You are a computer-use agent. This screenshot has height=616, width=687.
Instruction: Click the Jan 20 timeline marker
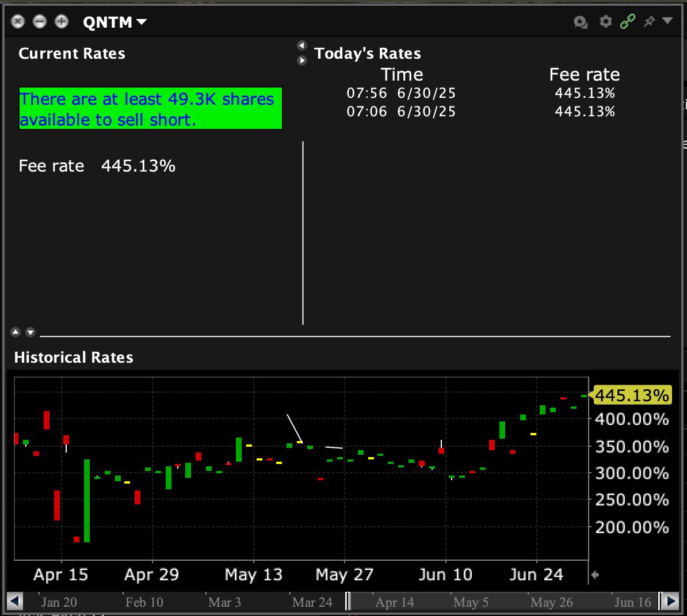[x=59, y=602]
